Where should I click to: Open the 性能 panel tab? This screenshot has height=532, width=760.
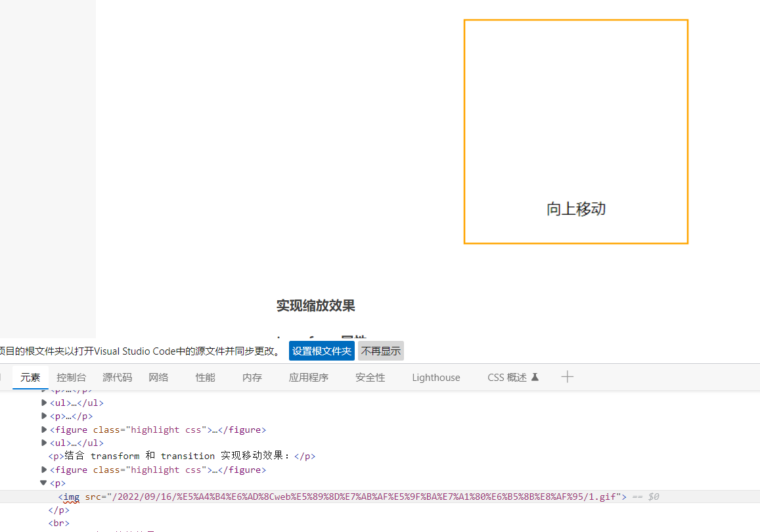[x=205, y=378]
